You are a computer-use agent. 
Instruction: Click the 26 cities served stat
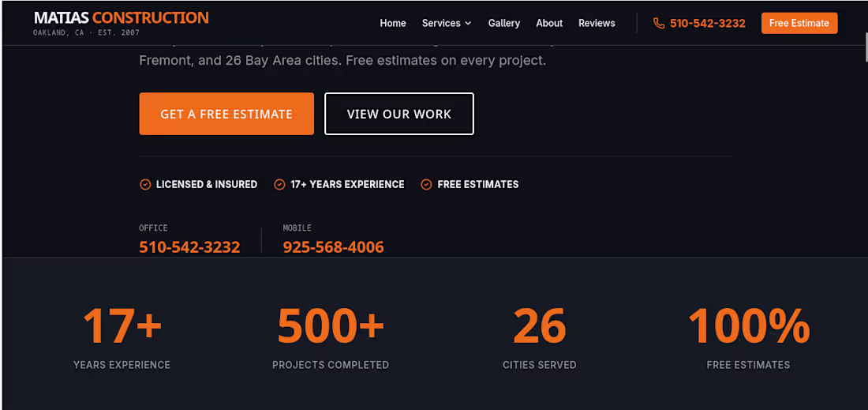pos(540,325)
